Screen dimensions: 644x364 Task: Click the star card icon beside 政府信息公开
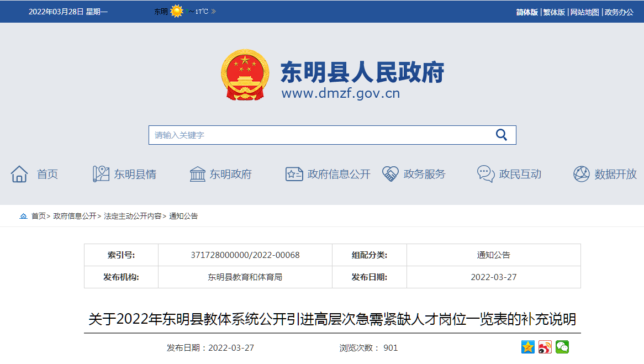294,174
